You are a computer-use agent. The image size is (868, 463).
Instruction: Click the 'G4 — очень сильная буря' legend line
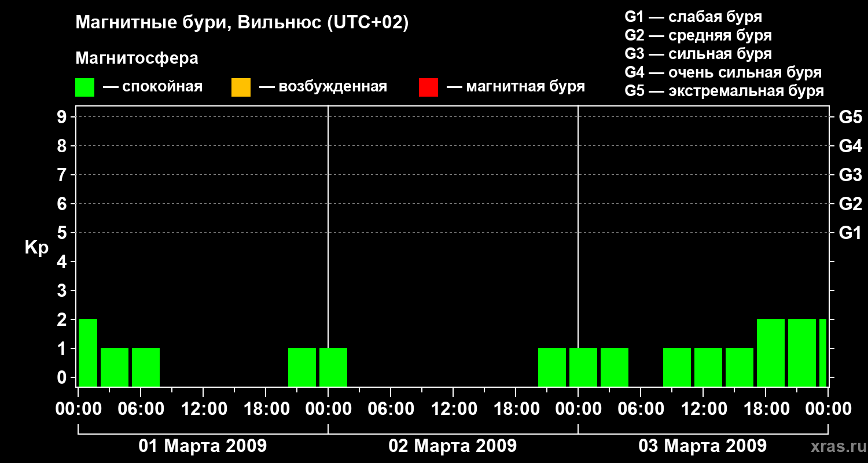[x=723, y=72]
